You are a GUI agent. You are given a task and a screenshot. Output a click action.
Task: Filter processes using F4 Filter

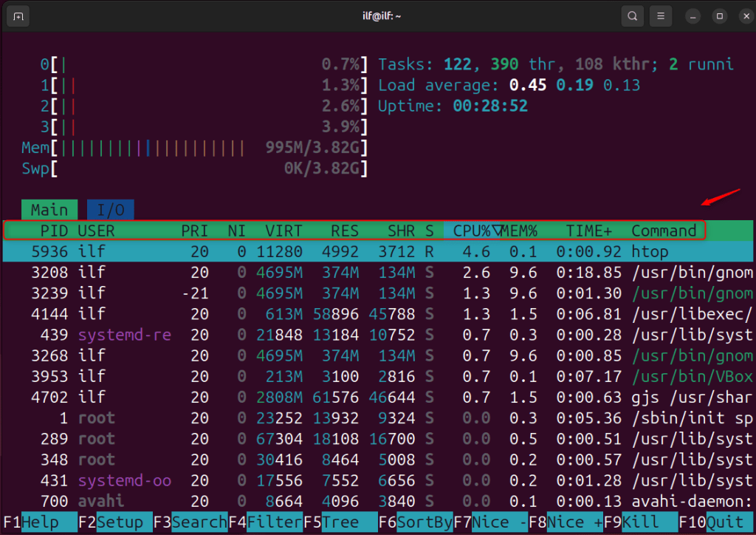pos(263,522)
